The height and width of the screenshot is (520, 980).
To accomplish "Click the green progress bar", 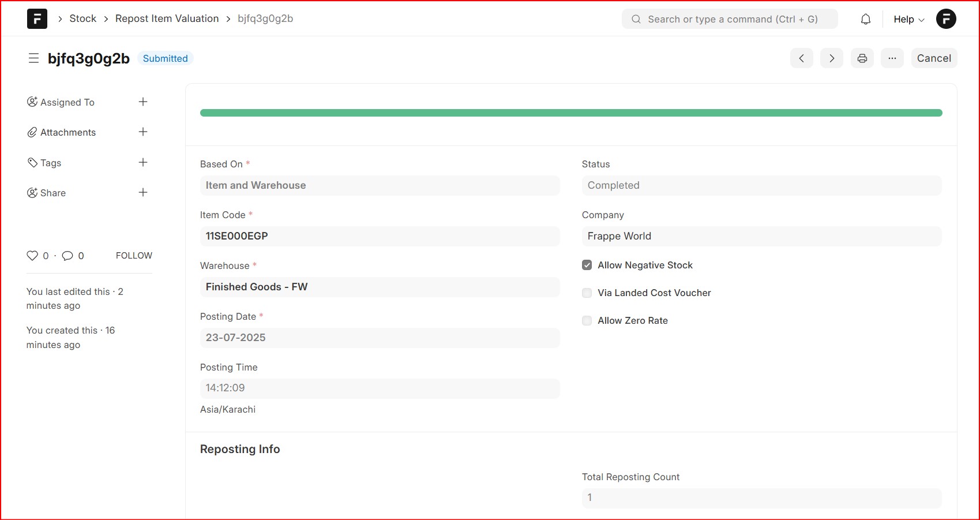I will point(571,113).
